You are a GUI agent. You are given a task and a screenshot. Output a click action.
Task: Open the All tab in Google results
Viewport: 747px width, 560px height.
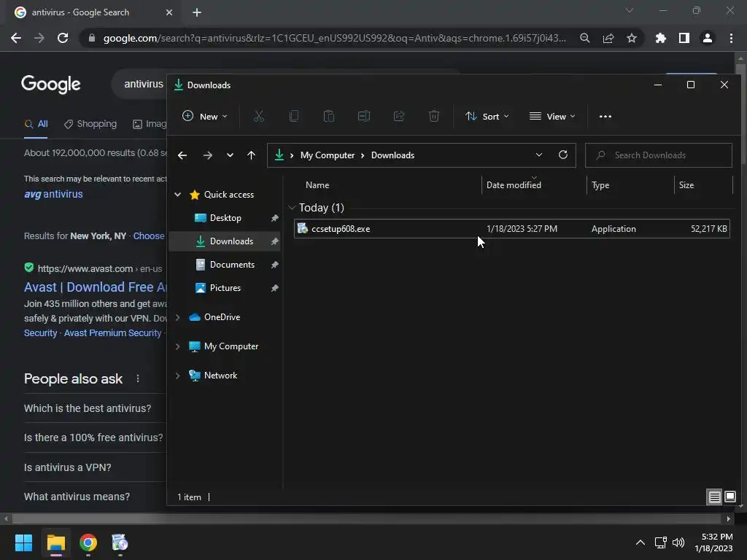click(x=36, y=124)
